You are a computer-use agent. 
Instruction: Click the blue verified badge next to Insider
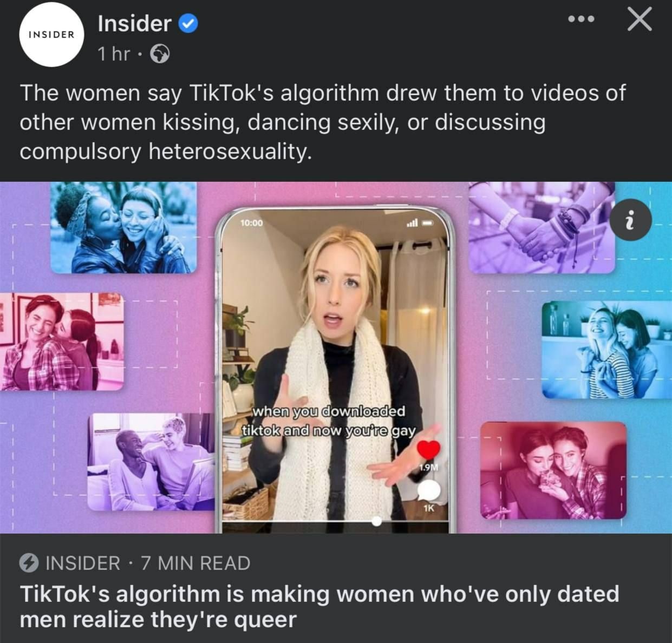tap(188, 24)
